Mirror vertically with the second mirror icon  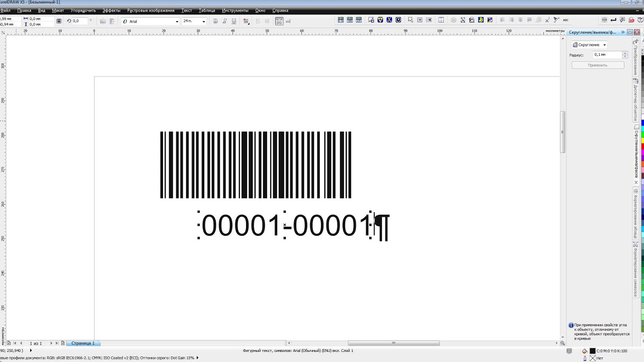point(112,21)
